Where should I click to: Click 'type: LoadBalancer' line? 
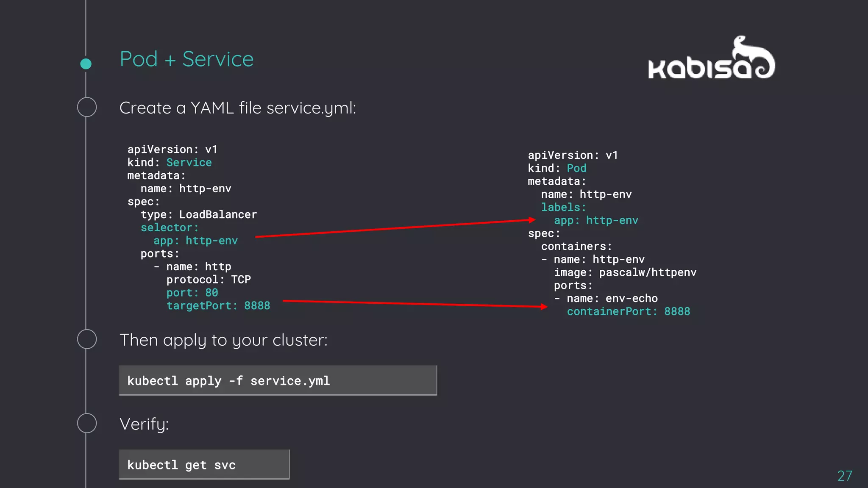pyautogui.click(x=199, y=214)
